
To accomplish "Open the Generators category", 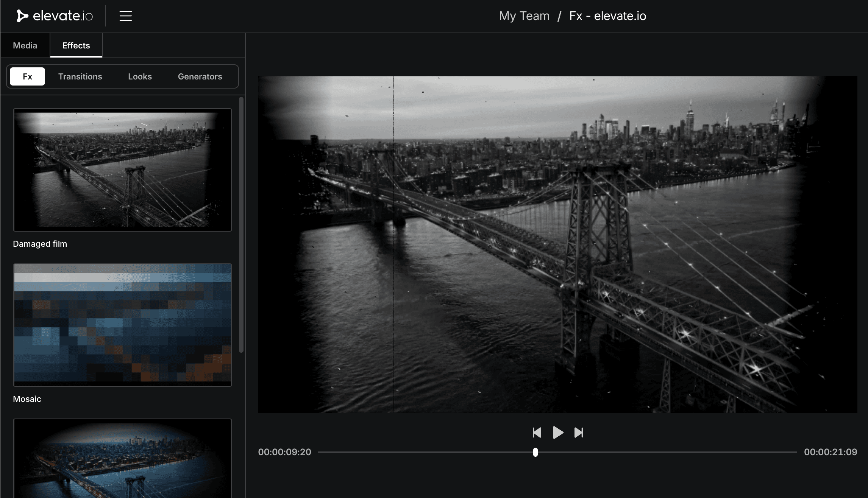I will pos(200,76).
